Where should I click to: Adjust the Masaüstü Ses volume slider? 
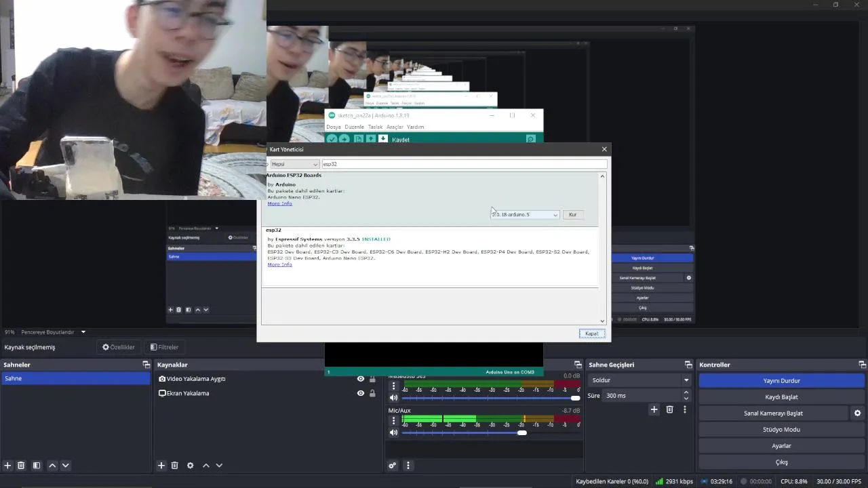pos(576,398)
